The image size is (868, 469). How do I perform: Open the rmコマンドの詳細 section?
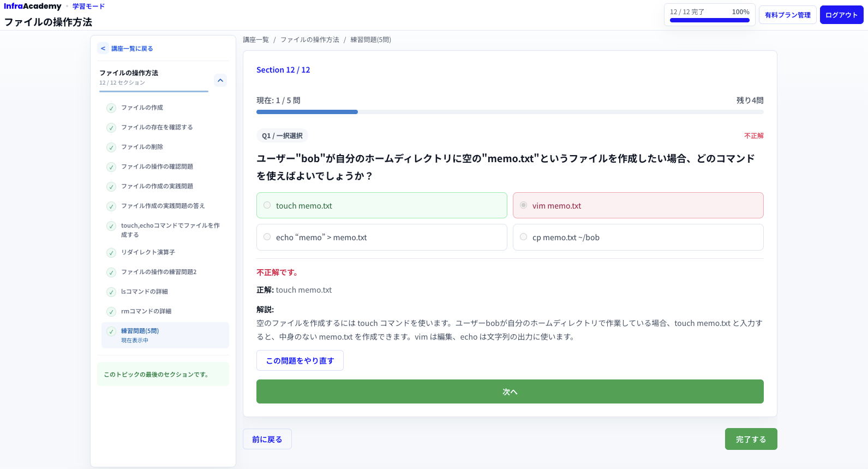(x=165, y=312)
